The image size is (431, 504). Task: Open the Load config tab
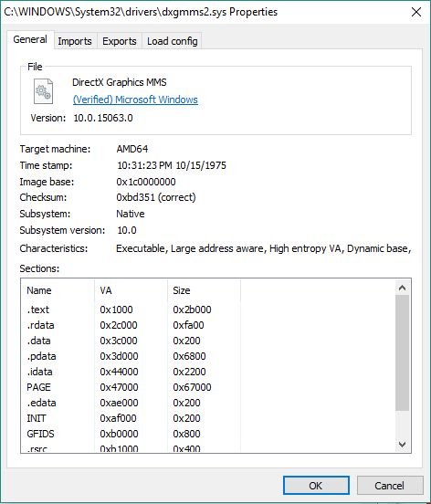(x=173, y=41)
